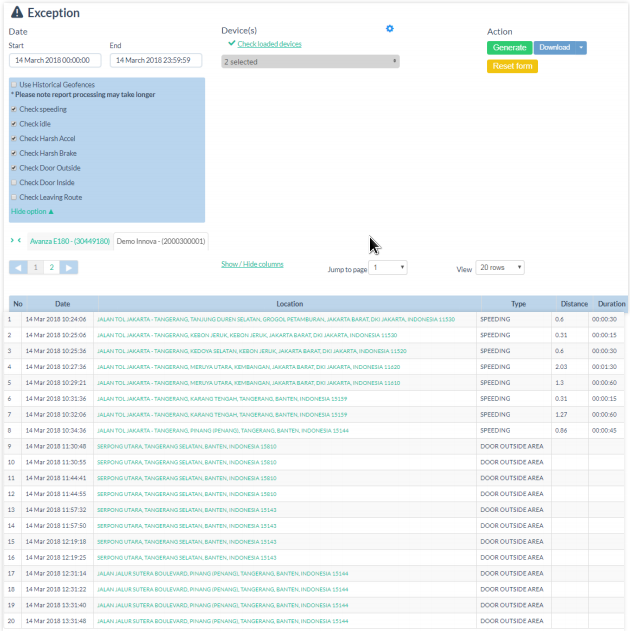Enable Use Historical Geofences checkbox

(14, 85)
